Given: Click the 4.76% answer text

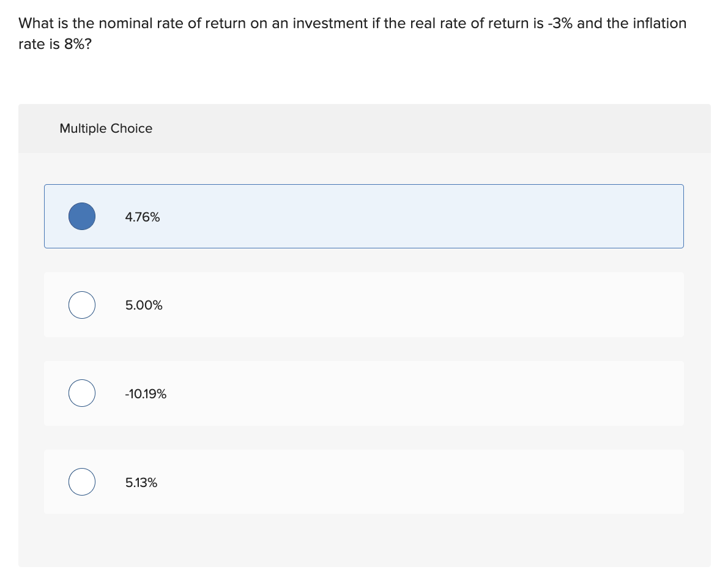Looking at the screenshot, I should (143, 217).
